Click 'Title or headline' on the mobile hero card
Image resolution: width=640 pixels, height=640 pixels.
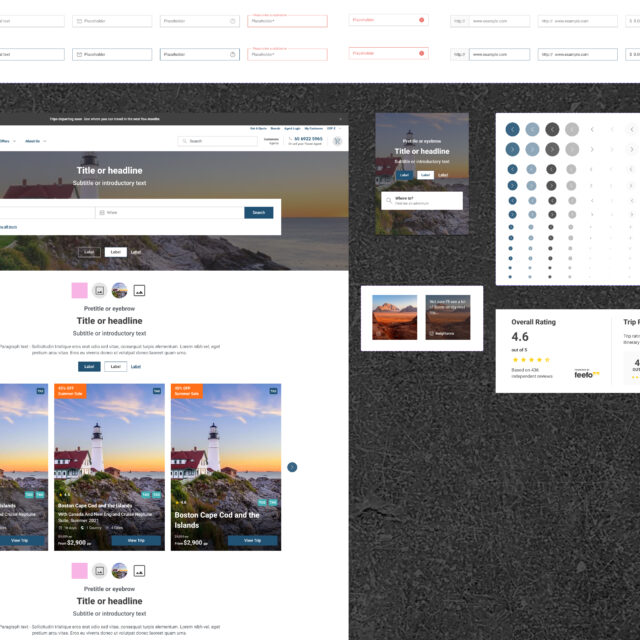pos(422,151)
